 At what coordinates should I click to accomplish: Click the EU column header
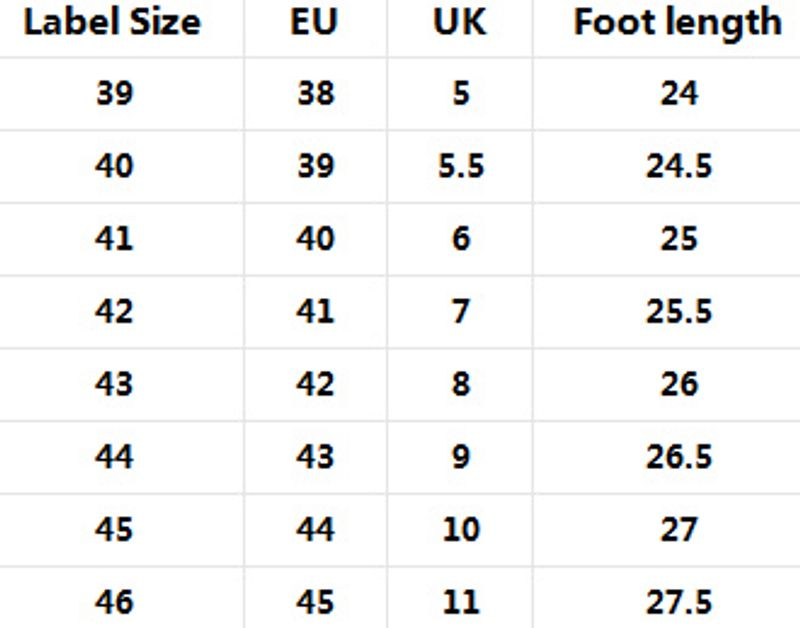click(314, 22)
